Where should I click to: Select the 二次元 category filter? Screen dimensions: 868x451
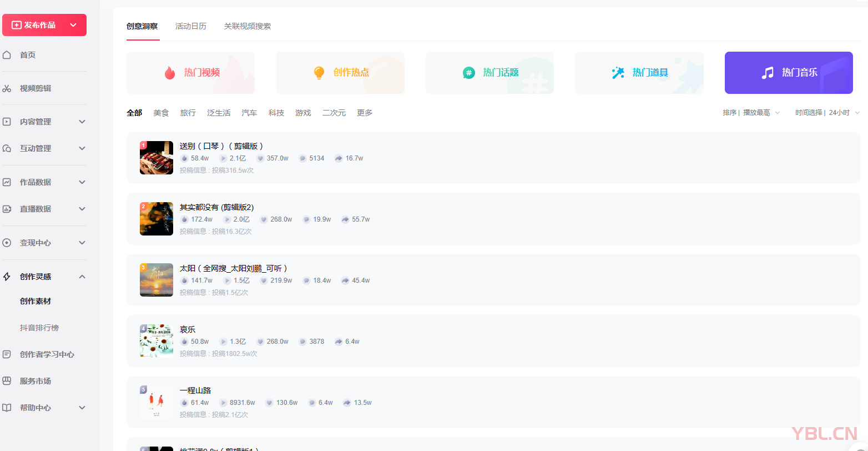tap(334, 112)
